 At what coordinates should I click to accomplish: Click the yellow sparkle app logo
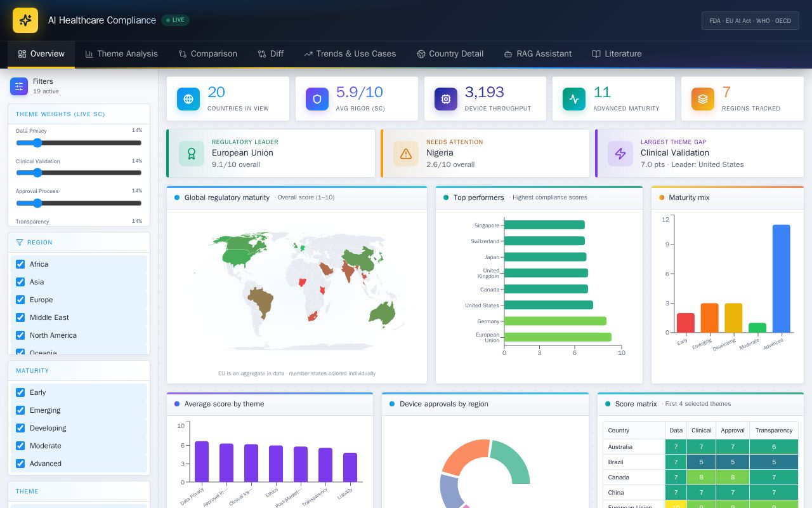click(x=25, y=20)
